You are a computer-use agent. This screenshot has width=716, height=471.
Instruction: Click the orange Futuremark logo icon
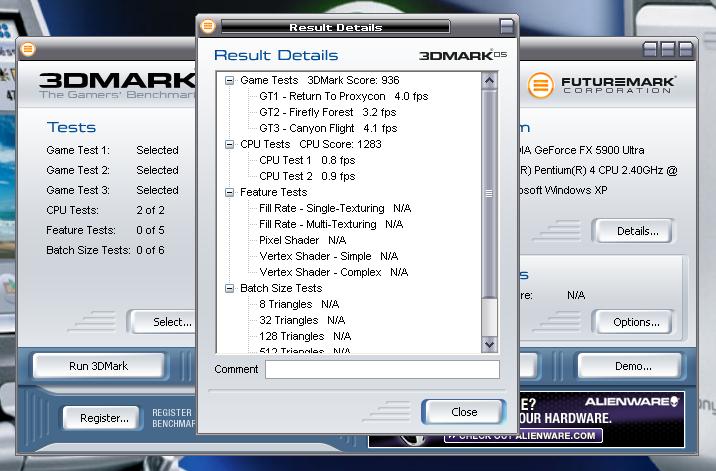541,85
